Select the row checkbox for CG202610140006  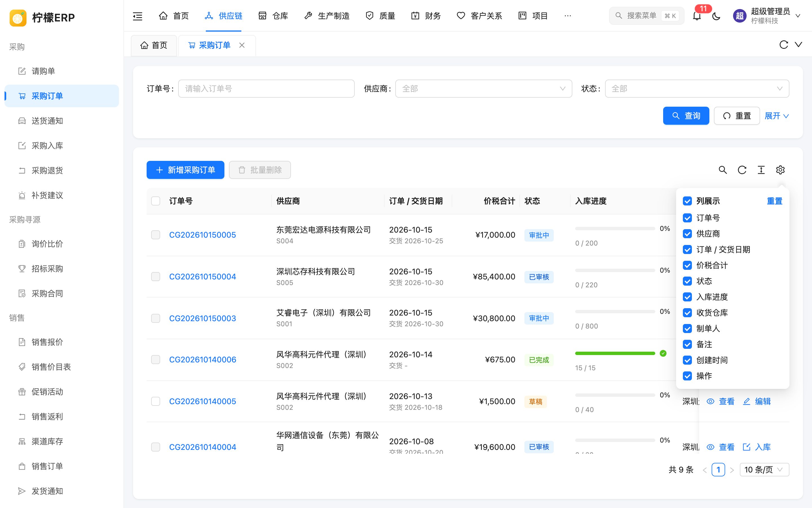pos(156,360)
